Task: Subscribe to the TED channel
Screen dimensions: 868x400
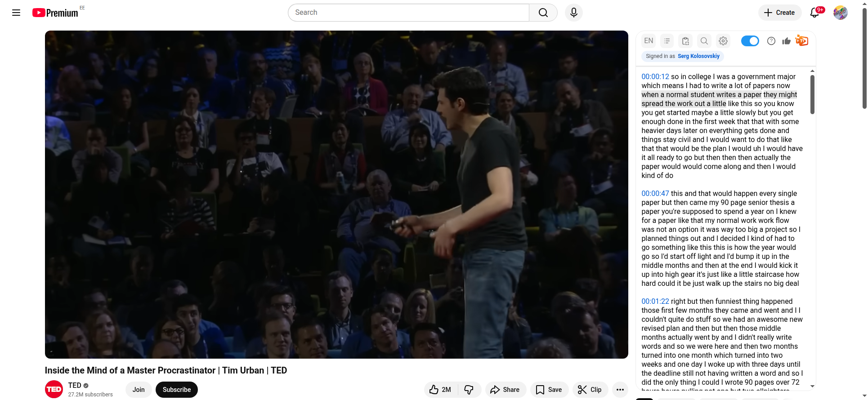Action: click(177, 390)
